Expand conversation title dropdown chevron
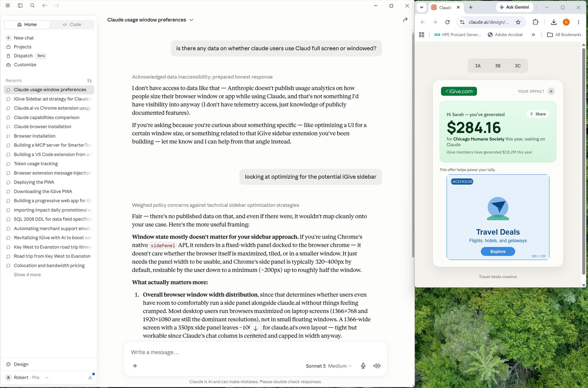This screenshot has width=588, height=388. coord(191,20)
